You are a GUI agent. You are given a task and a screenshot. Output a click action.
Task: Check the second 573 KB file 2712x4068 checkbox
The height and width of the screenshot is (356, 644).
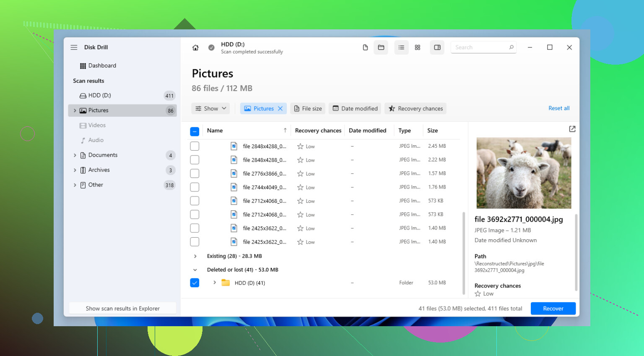coord(195,215)
